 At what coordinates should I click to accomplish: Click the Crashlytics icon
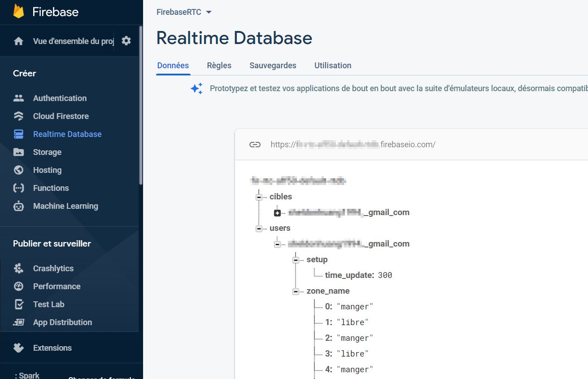click(x=18, y=268)
